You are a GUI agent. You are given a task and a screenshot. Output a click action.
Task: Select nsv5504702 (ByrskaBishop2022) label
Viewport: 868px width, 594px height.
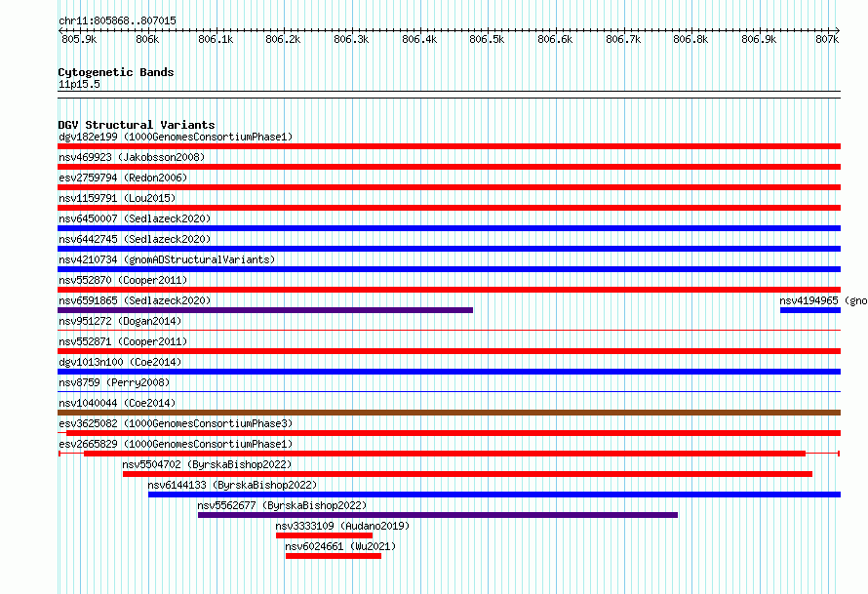click(207, 464)
